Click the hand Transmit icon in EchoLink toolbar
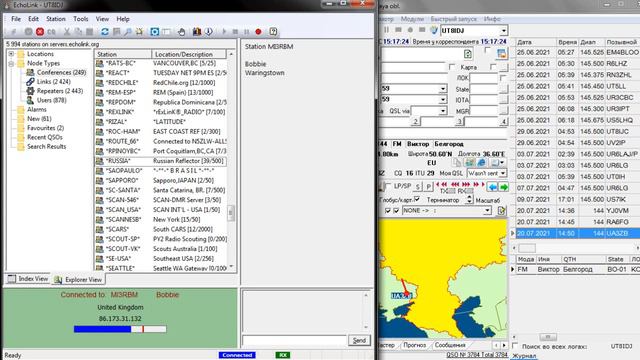640x360 pixels. (x=181, y=31)
